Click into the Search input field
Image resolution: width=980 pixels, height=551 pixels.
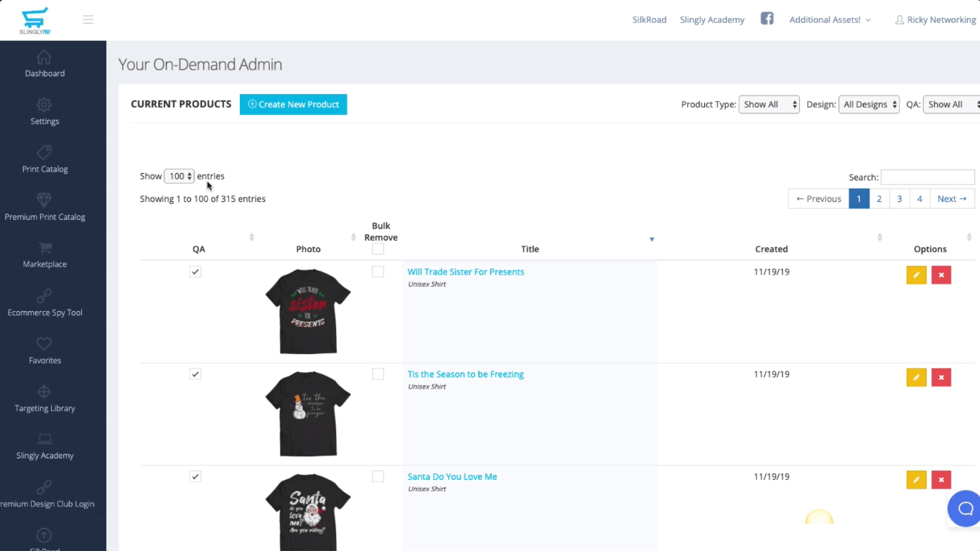point(928,177)
